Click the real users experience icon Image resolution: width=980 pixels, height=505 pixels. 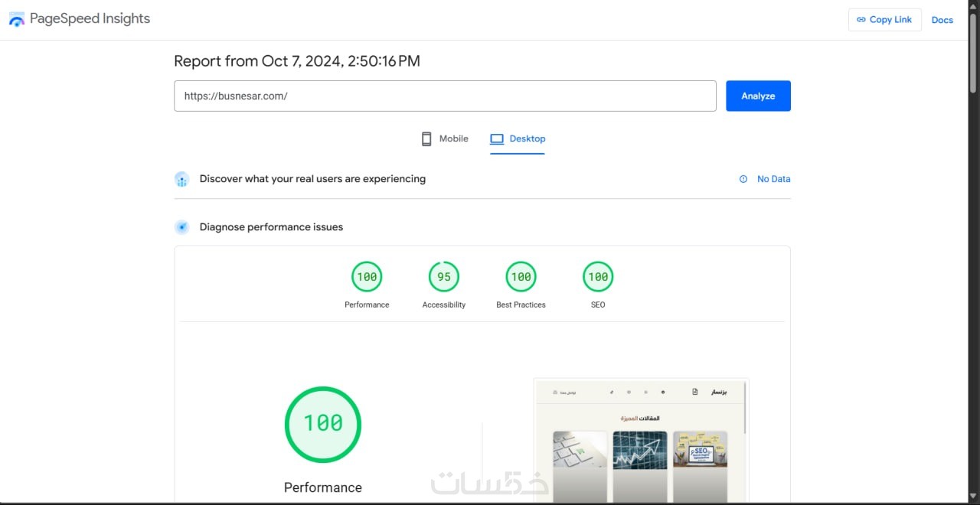point(181,179)
